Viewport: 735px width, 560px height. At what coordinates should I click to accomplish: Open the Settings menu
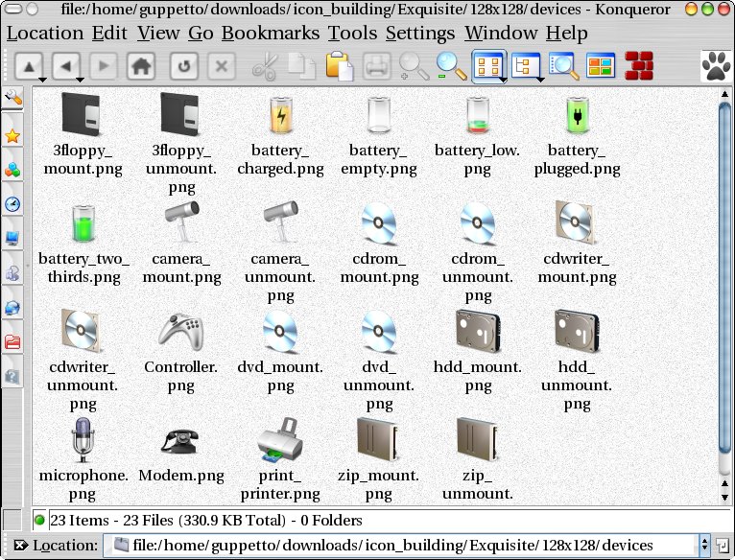click(x=420, y=33)
